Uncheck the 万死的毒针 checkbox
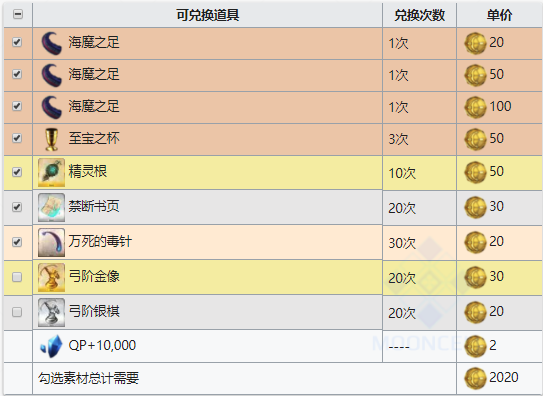Image resolution: width=543 pixels, height=396 pixels. [x=17, y=242]
